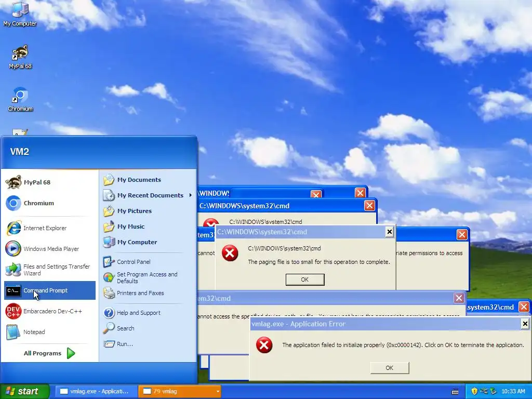This screenshot has height=399, width=532.
Task: Click the Start button
Action: click(x=25, y=391)
